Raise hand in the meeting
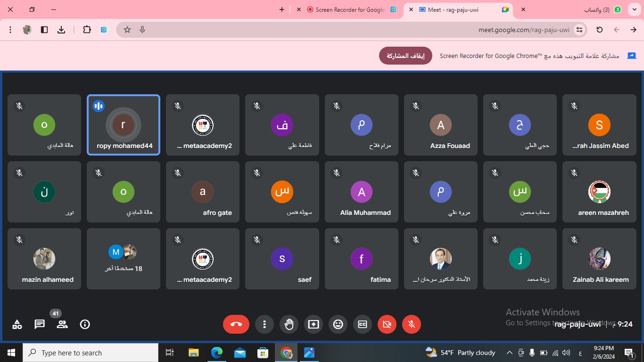 [289, 324]
